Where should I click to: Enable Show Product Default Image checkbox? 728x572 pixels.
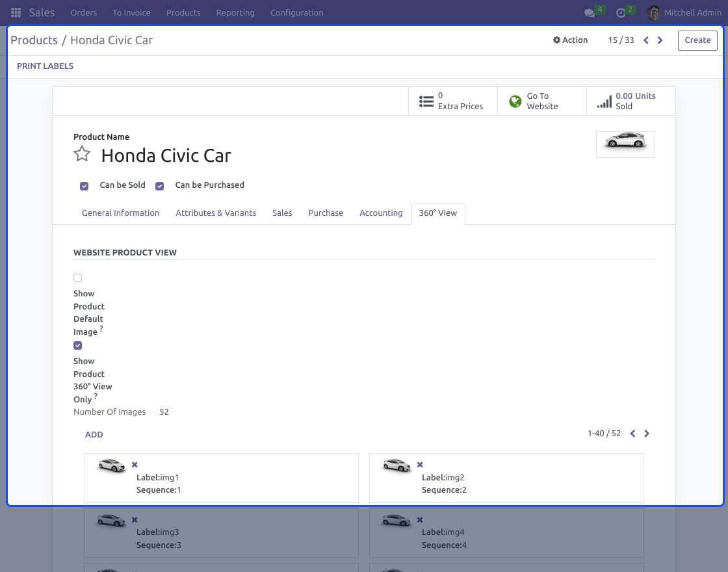point(77,278)
